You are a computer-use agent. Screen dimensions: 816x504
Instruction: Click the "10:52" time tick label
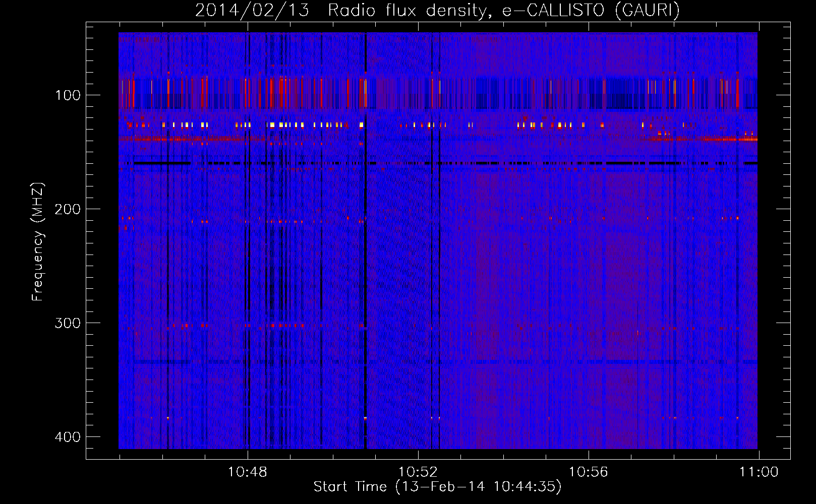pos(418,472)
